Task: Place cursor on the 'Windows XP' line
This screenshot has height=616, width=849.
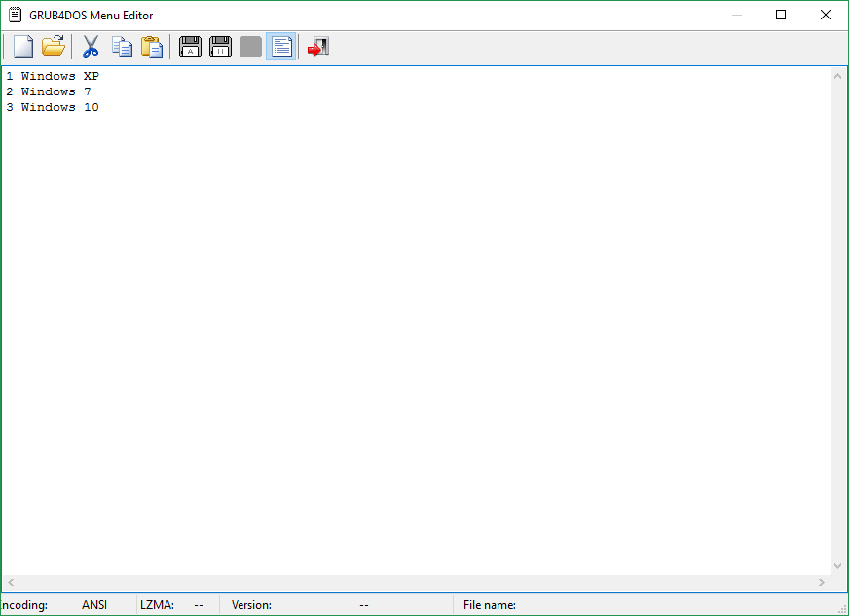Action: 59,76
